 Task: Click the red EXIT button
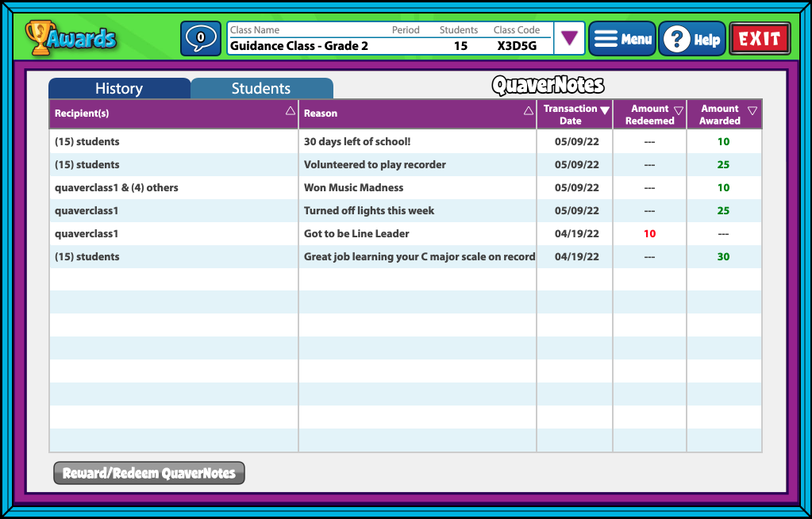point(760,39)
